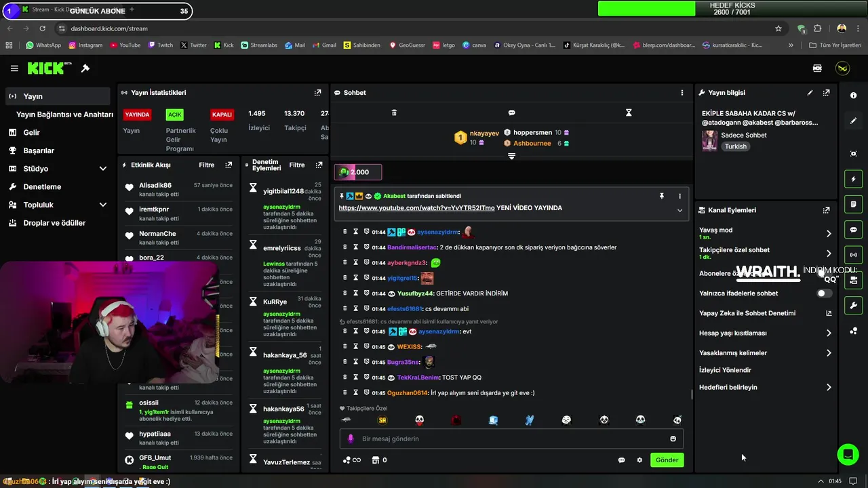Image resolution: width=868 pixels, height=488 pixels.
Task: Click the Kick logo
Action: (49, 68)
